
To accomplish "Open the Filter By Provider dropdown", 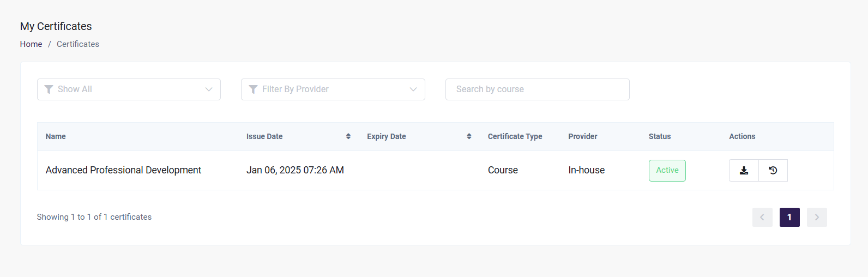I will [333, 89].
